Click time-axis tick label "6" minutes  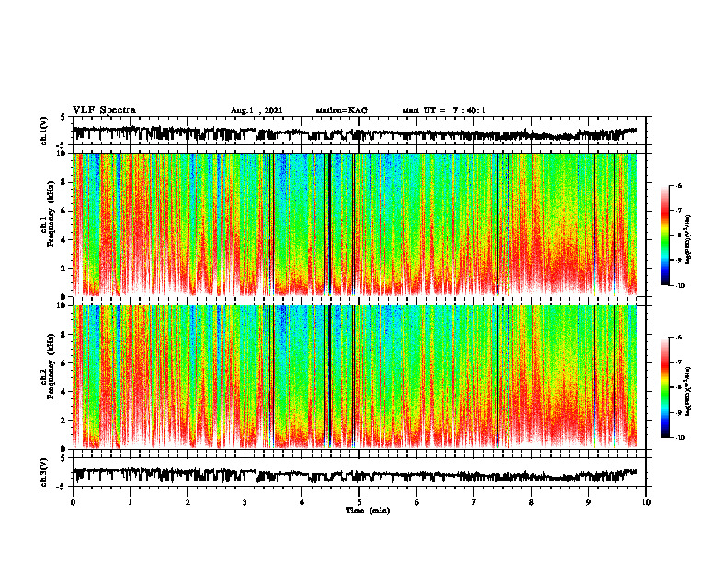[x=416, y=502]
